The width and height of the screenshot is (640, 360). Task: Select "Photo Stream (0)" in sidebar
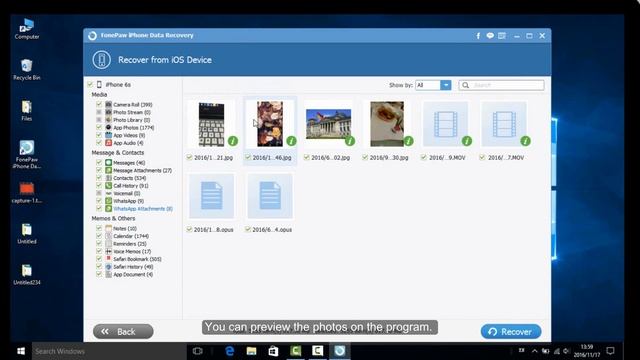pyautogui.click(x=132, y=112)
